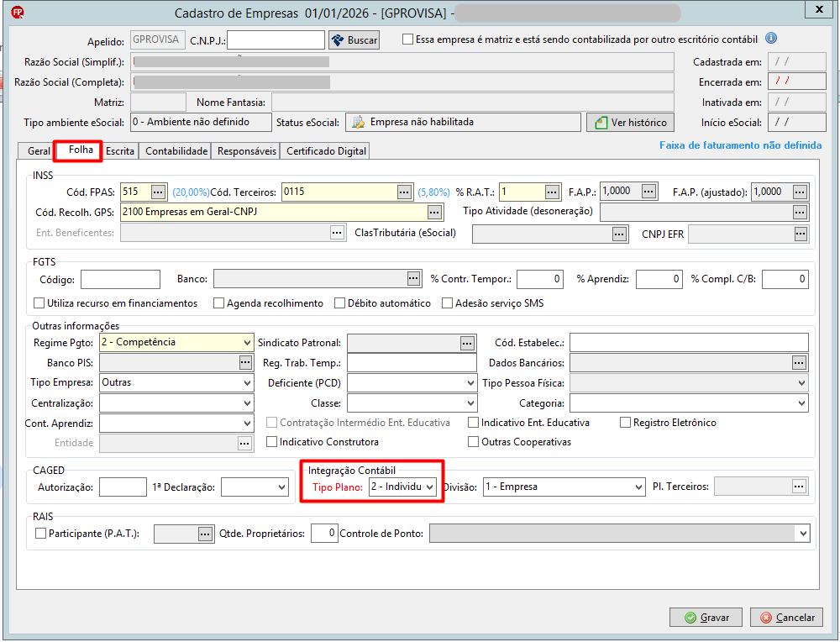Image resolution: width=840 pixels, height=642 pixels.
Task: Go to the Certificado Digital tab
Action: coord(326,151)
